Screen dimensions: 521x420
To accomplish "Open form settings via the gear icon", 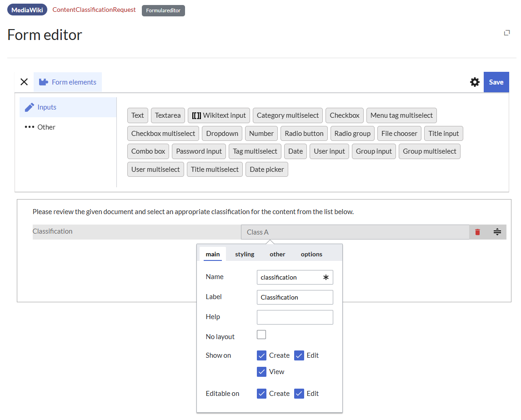I will tap(475, 82).
